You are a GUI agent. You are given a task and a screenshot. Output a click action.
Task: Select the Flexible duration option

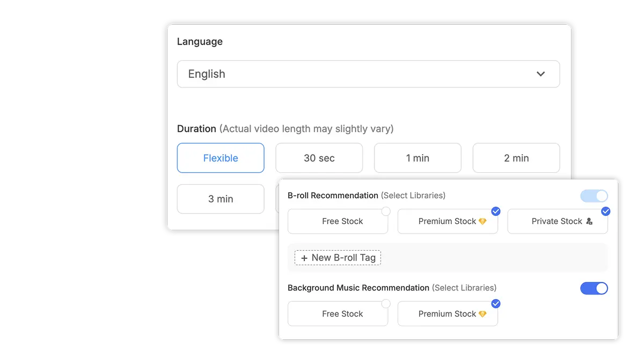[x=221, y=158]
